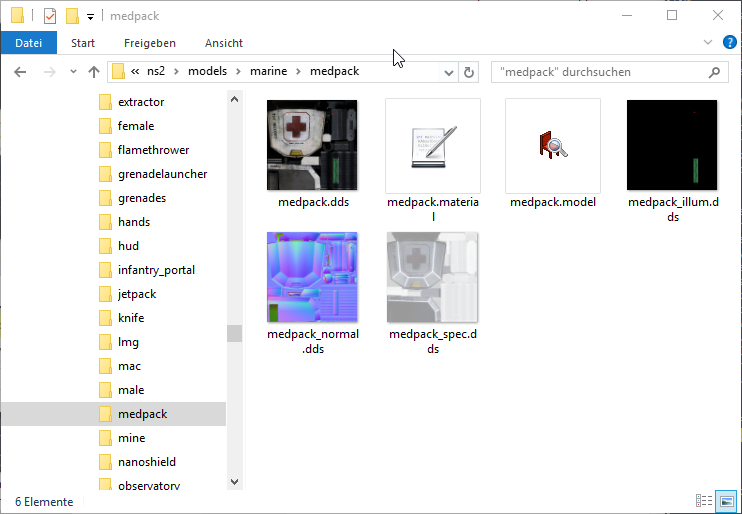The image size is (742, 514).
Task: Select the grenades folder in tree
Action: coord(142,198)
